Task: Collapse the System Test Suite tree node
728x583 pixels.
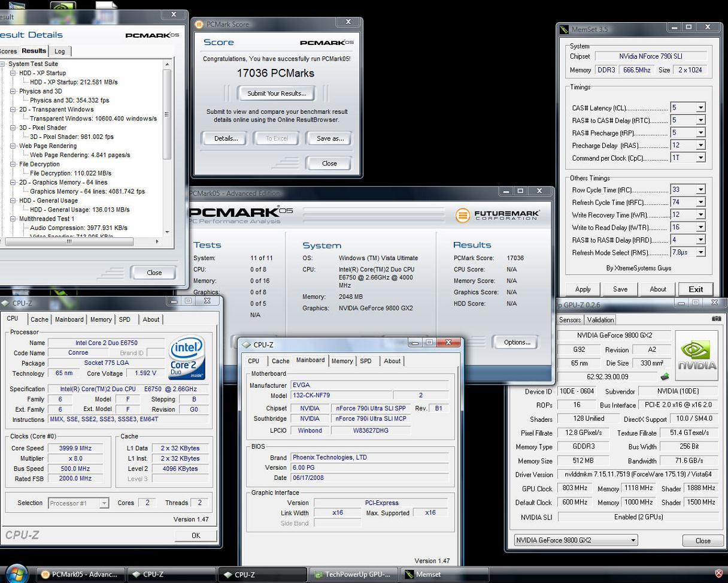Action: coord(3,64)
